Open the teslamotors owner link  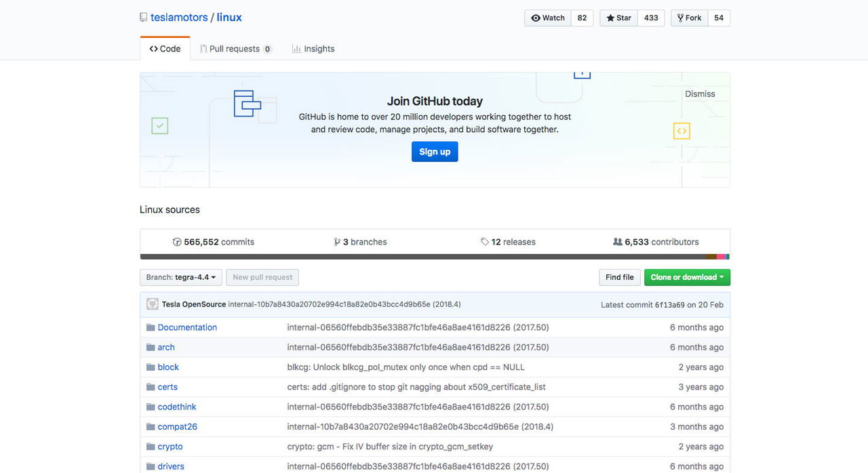pyautogui.click(x=179, y=18)
